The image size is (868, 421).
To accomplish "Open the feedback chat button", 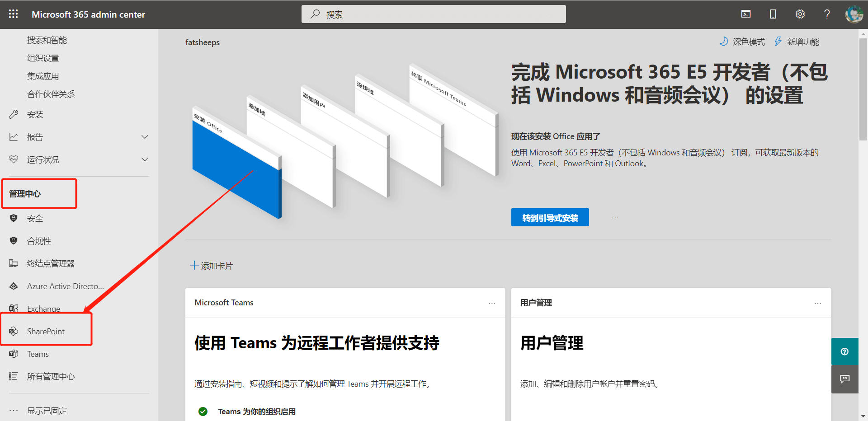I will click(844, 379).
